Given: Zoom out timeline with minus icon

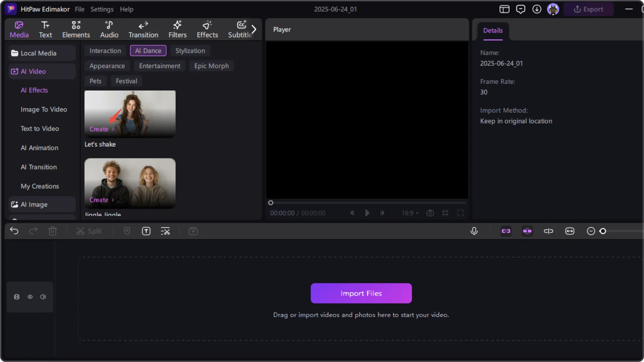Looking at the screenshot, I should 591,231.
